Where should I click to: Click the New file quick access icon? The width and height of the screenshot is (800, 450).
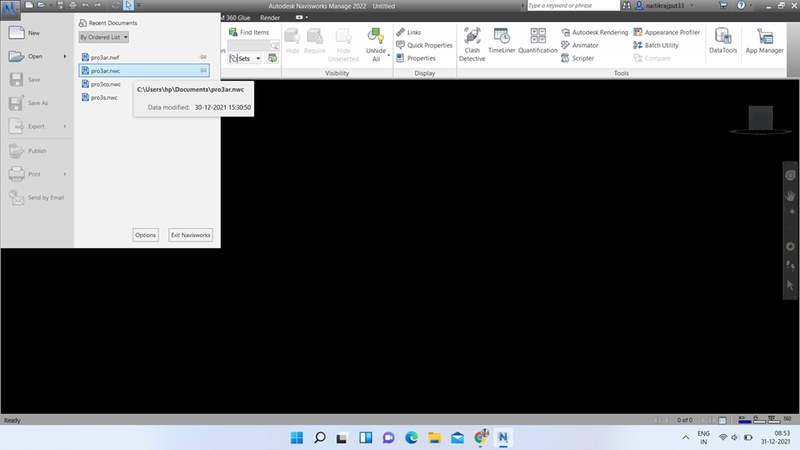pos(29,5)
